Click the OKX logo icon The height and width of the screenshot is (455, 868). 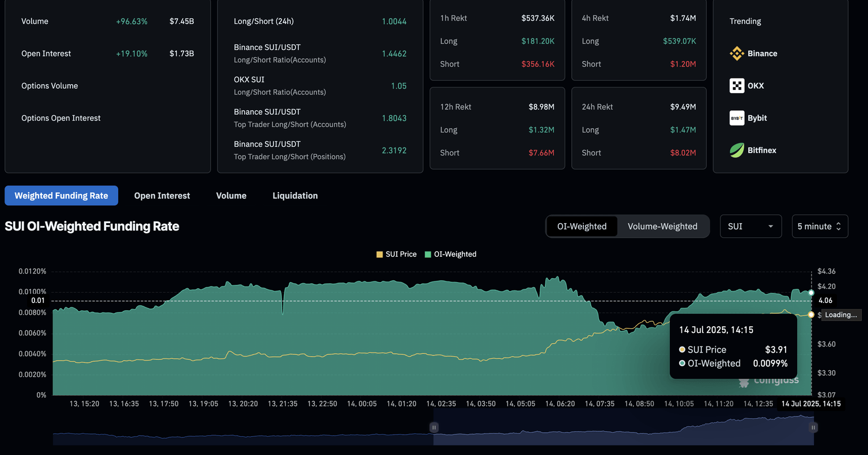[737, 86]
